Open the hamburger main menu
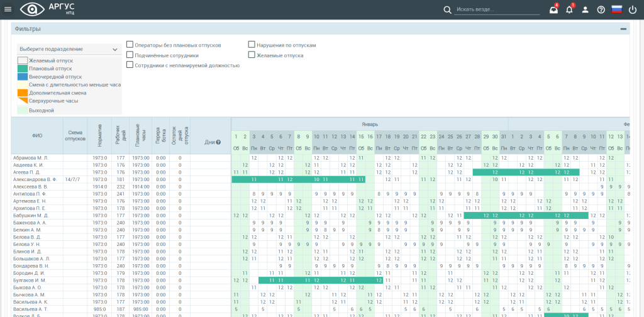Image resolution: width=644 pixels, height=317 pixels. [x=8, y=9]
